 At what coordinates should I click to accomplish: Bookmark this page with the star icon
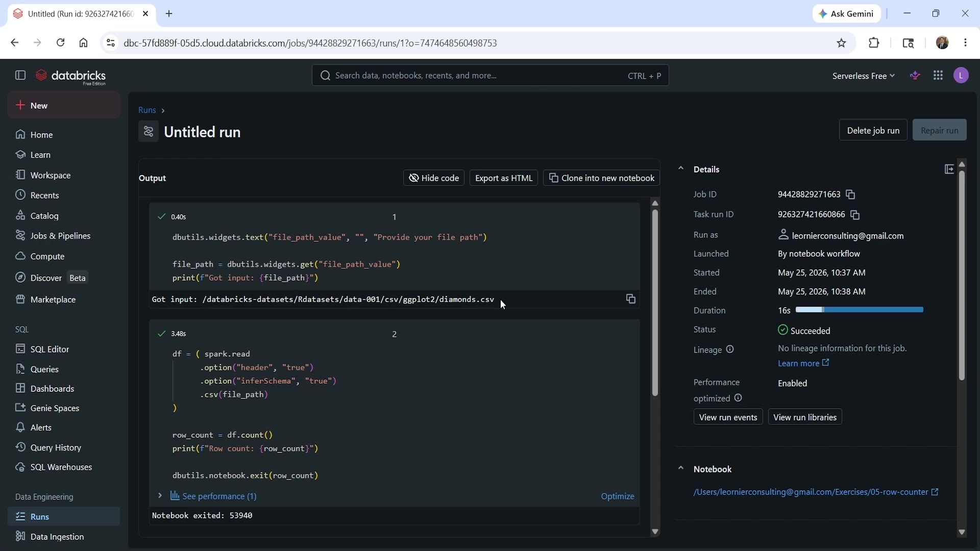pyautogui.click(x=842, y=43)
